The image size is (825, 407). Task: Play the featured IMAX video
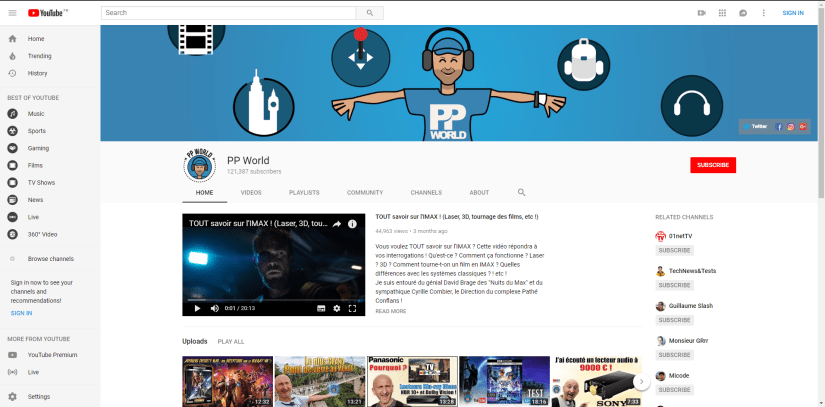click(197, 308)
